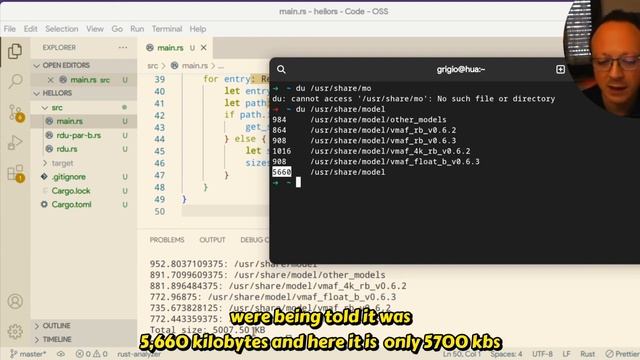Expand the target folder

(x=45, y=163)
